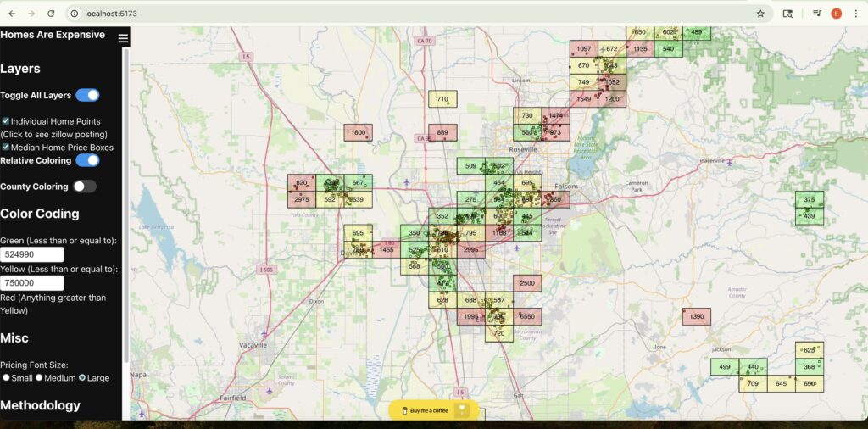Bookmark this page with the star icon
This screenshot has width=868, height=429.
point(760,14)
